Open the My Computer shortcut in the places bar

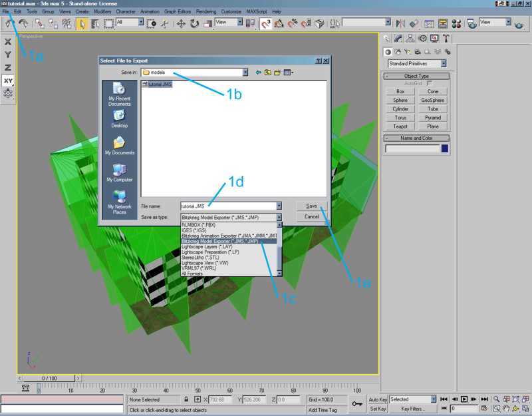click(x=119, y=173)
